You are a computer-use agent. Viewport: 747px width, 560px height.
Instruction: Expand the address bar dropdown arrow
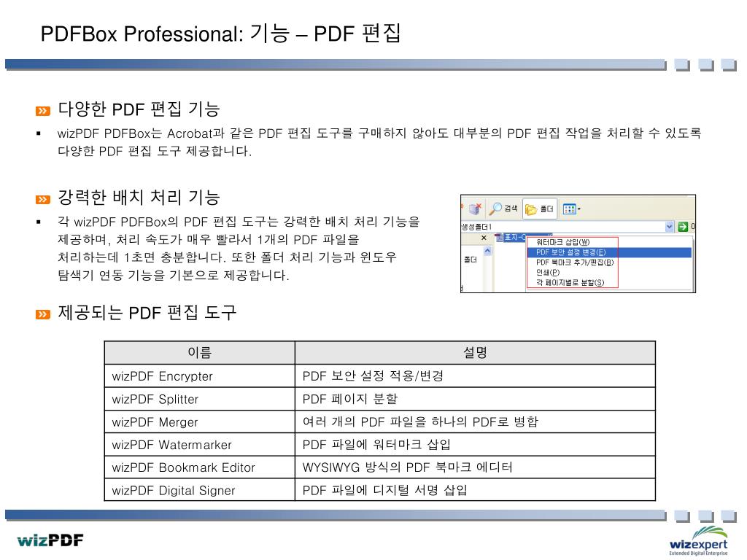670,227
